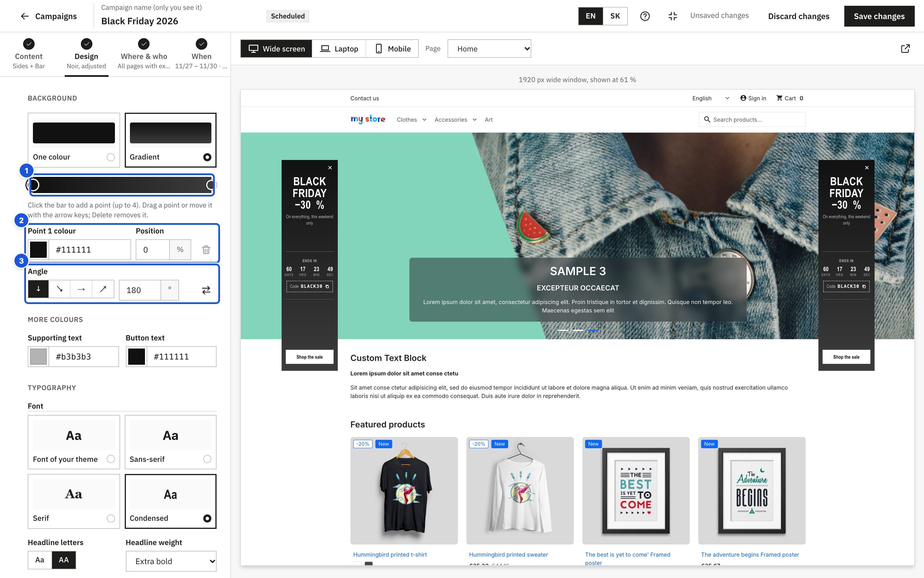Select One colour background option
Viewport: 924px width, 578px height.
[x=74, y=140]
